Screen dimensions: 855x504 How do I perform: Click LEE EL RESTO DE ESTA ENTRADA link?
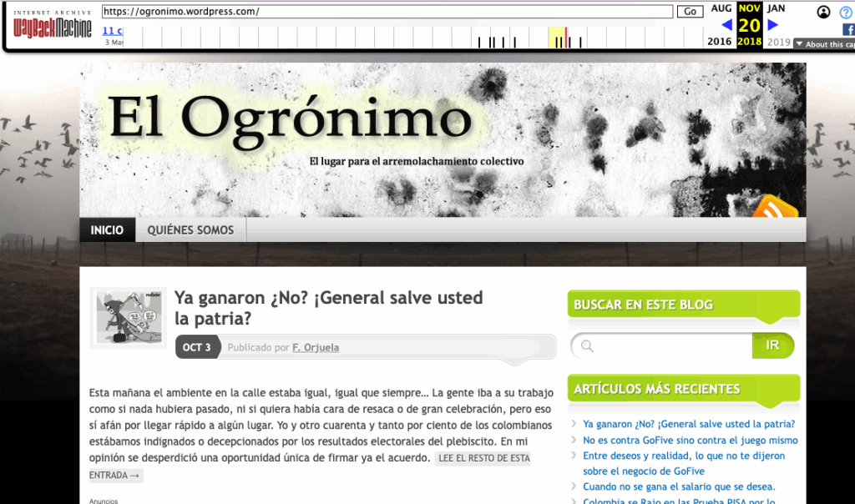point(482,459)
